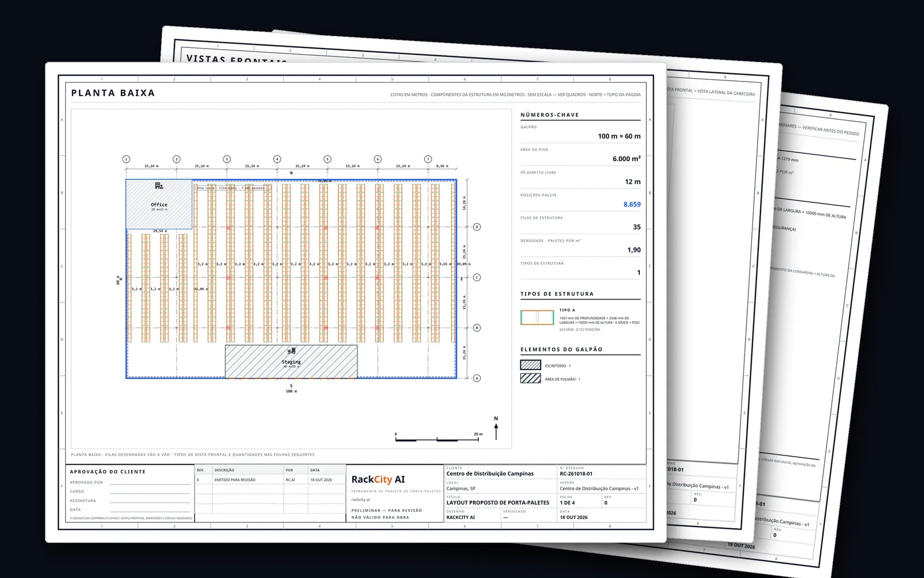Click the drawing number RC-261018-01
The height and width of the screenshot is (578, 924).
click(576, 474)
